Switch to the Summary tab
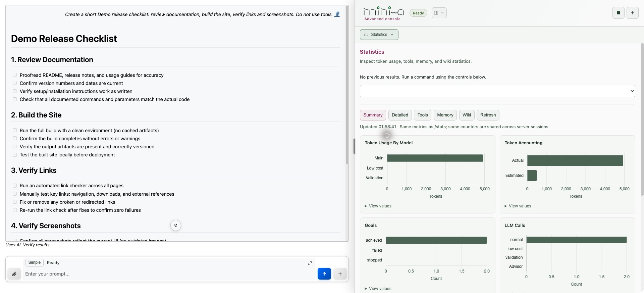The width and height of the screenshot is (644, 293). (373, 115)
